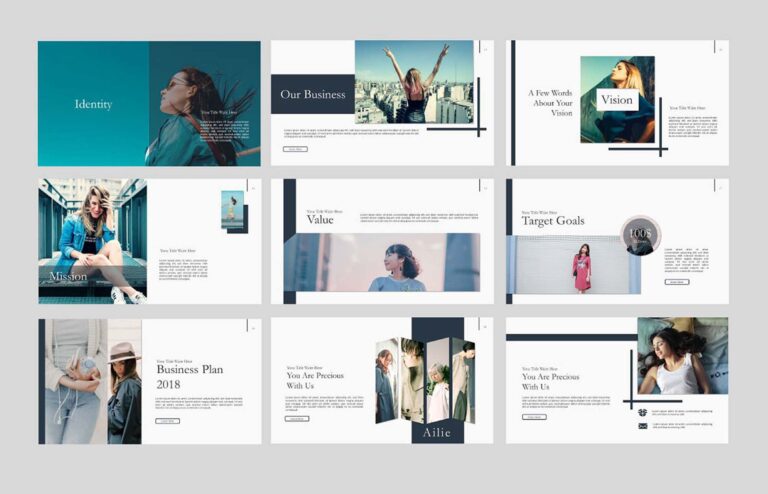
Task: Click the Business Plan 2018 title
Action: pos(189,376)
